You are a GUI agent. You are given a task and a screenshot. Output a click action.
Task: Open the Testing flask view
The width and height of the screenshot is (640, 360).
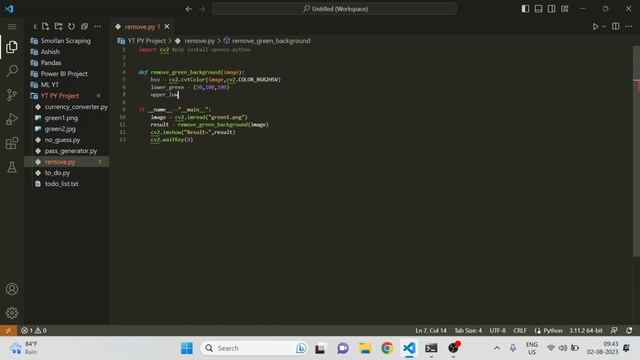(x=12, y=167)
